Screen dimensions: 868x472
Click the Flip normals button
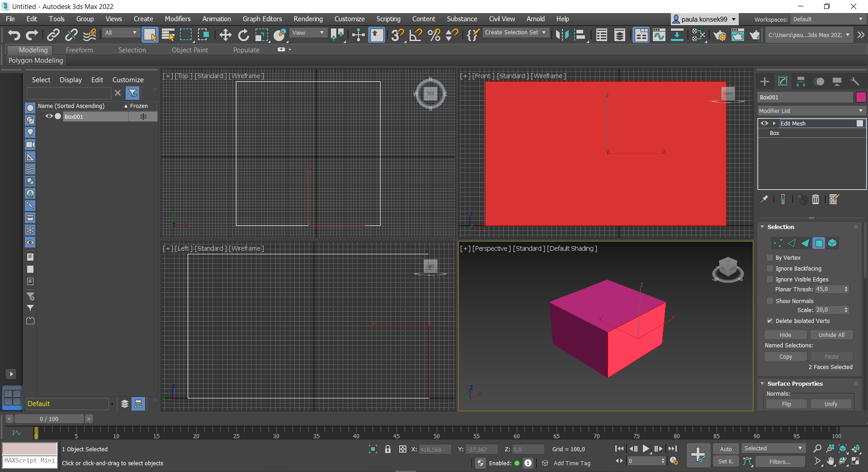click(x=786, y=404)
